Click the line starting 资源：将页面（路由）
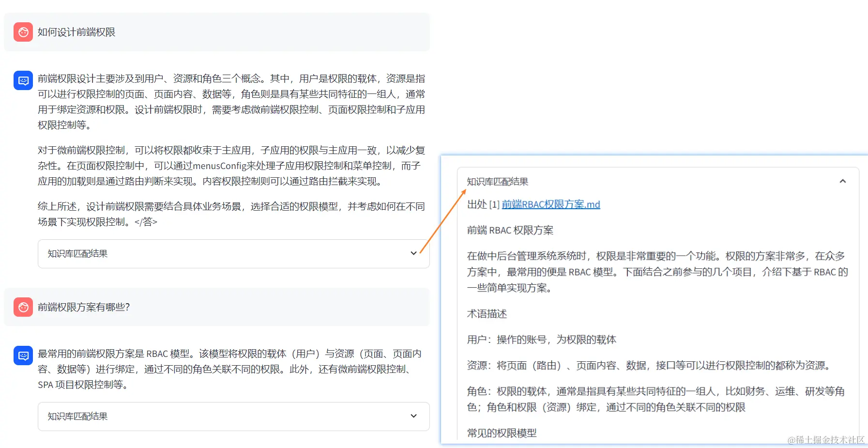The height and width of the screenshot is (448, 868). click(x=650, y=365)
